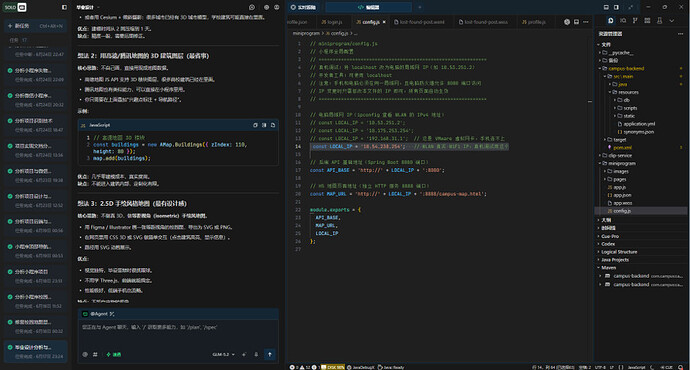Add a new top bar tab with plus
The image size is (690, 370).
(x=420, y=7)
